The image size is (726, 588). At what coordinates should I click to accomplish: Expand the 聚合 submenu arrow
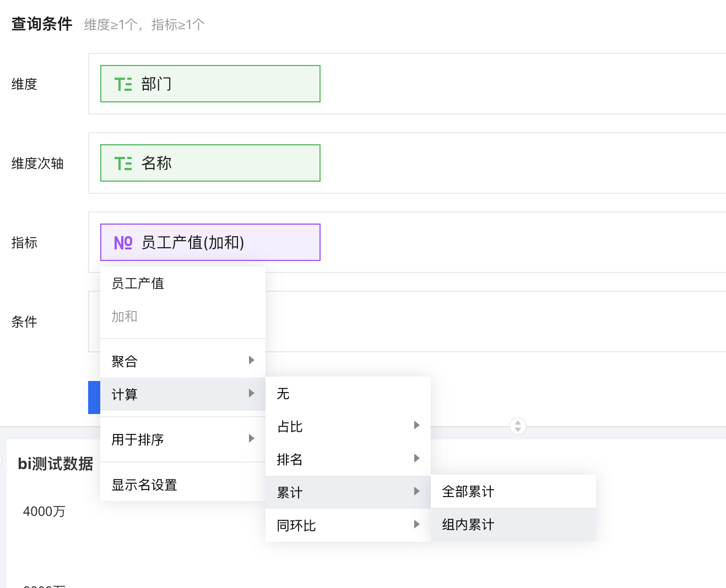point(251,361)
